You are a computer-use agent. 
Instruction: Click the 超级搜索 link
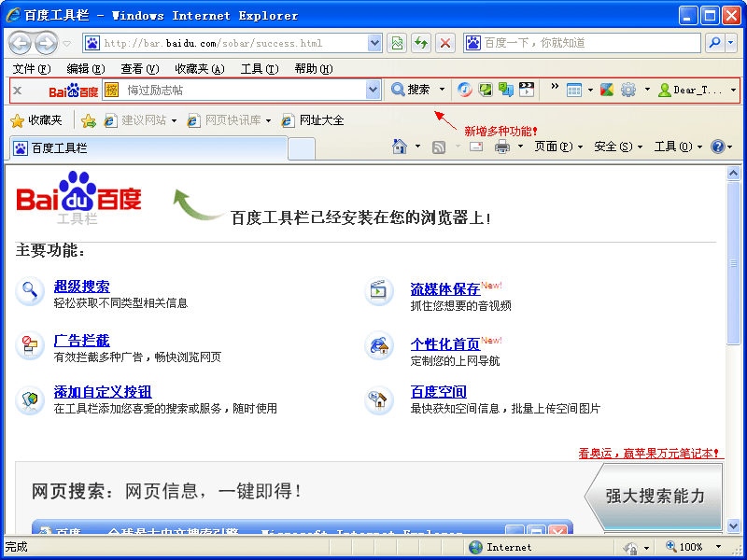pyautogui.click(x=81, y=287)
